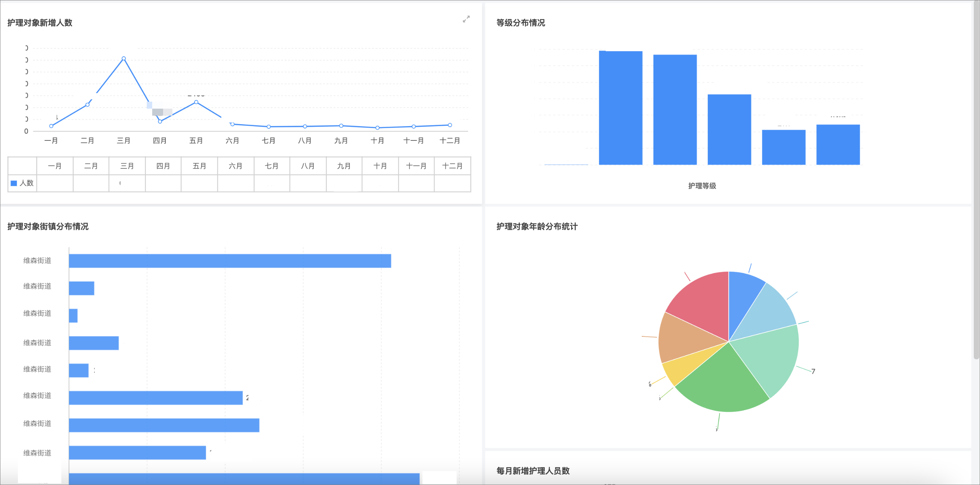Expand the 每月新增护理人员数 section

tap(532, 471)
